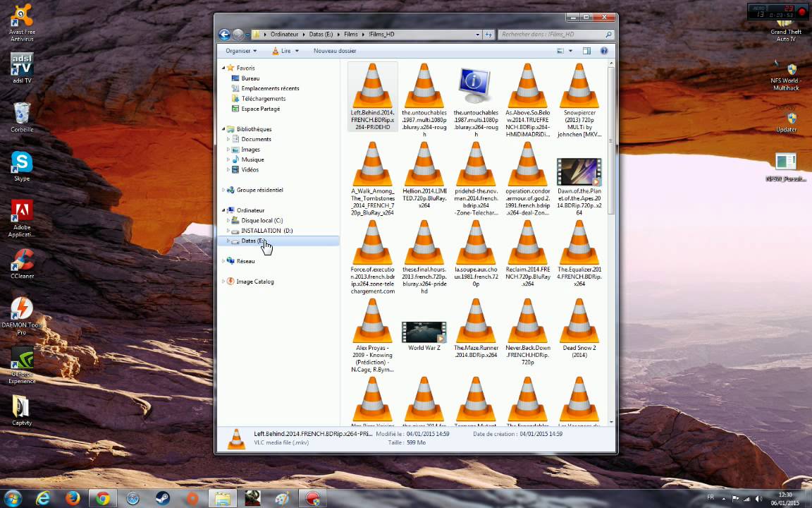This screenshot has width=812, height=508.
Task: Select Dawn.of.the.Planet.of.the.Apes thumbnail
Action: coord(579,172)
